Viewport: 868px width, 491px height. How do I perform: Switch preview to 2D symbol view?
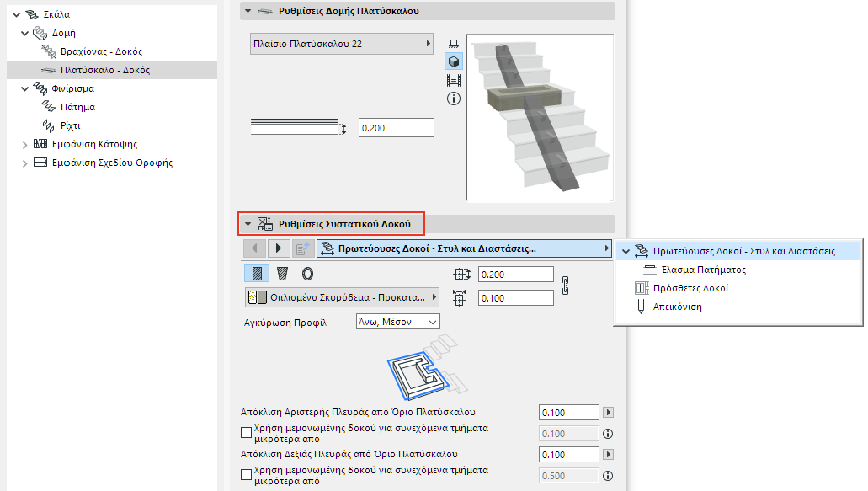[x=454, y=43]
